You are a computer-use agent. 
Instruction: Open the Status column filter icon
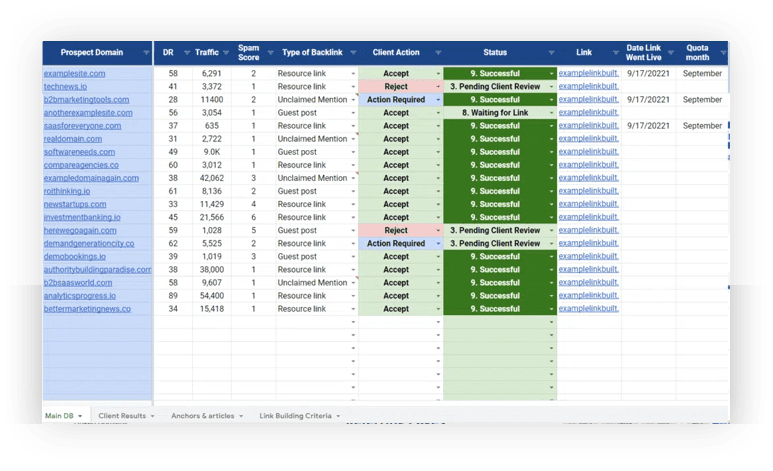(x=551, y=53)
